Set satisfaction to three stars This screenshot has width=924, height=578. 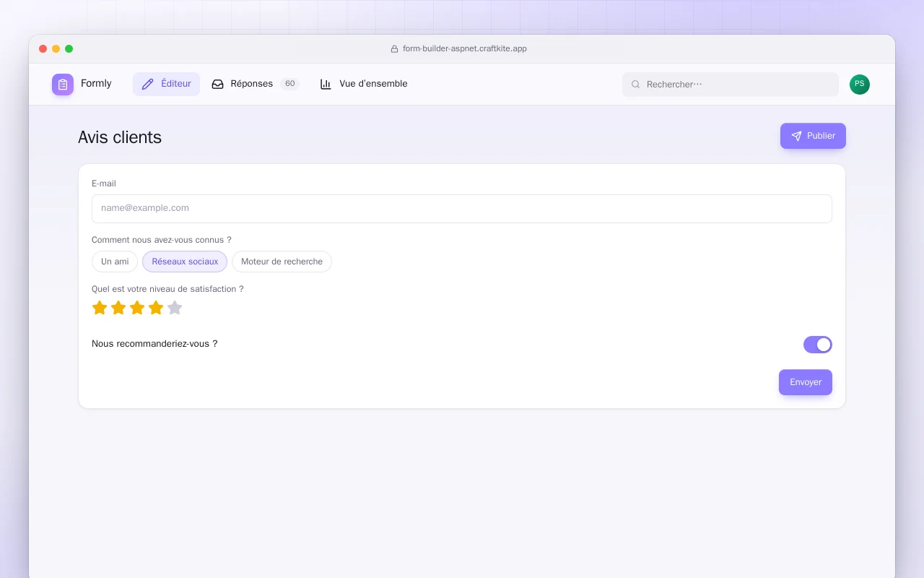pos(137,308)
